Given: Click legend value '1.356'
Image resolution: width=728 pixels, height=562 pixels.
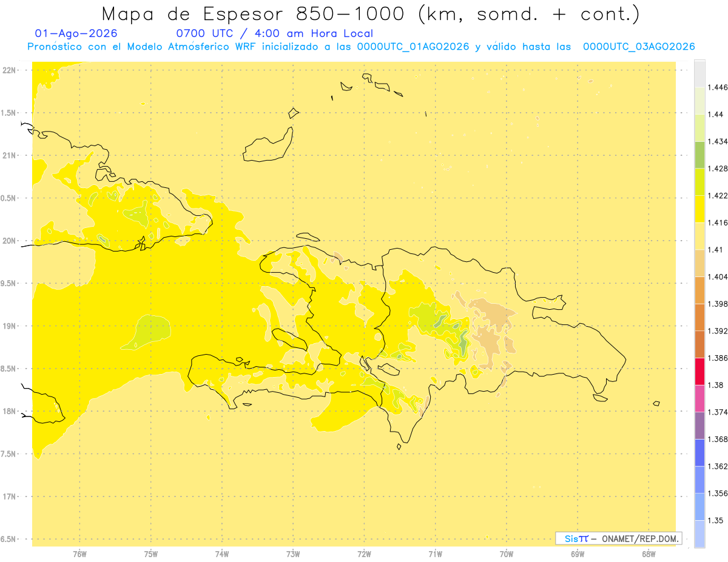Looking at the screenshot, I should [x=717, y=493].
